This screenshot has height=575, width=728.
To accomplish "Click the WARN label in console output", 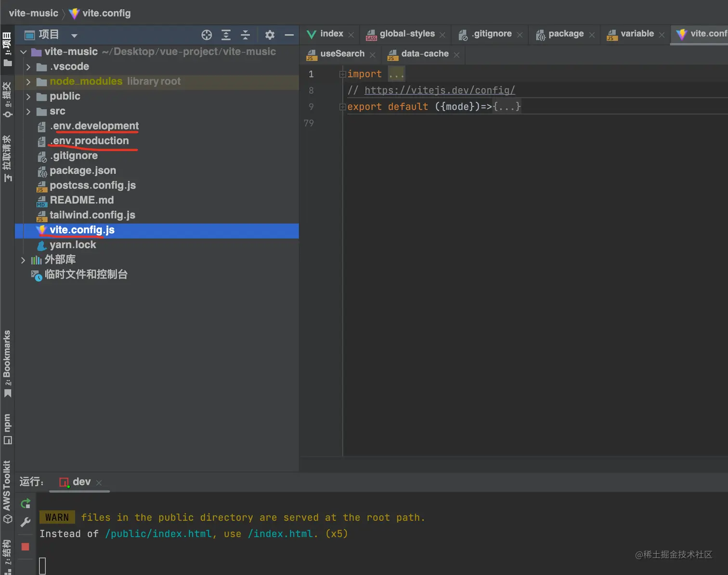I will 57,517.
